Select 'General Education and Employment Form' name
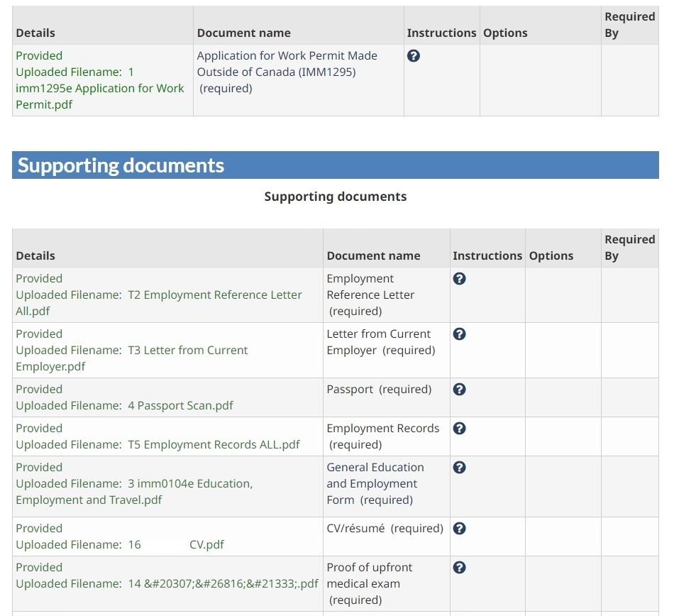The width and height of the screenshot is (674, 616). click(375, 483)
